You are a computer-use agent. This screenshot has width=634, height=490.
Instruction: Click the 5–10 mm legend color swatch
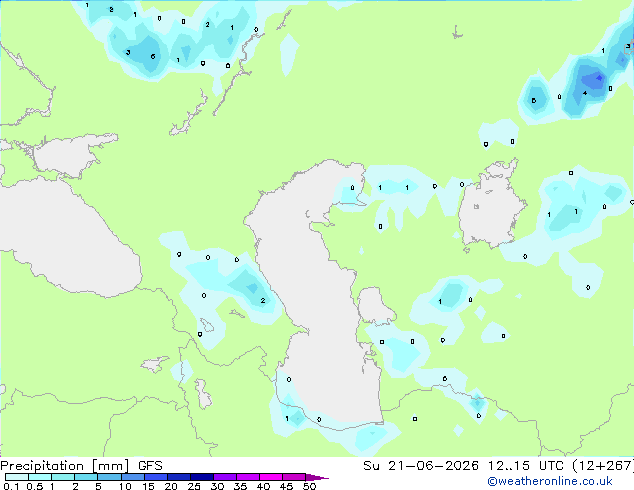(109, 477)
